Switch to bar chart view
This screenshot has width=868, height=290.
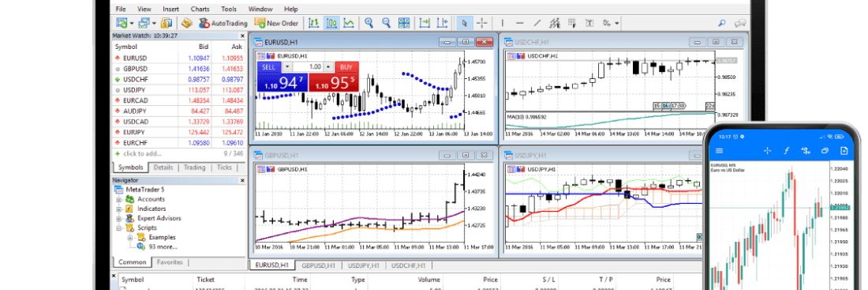(314, 23)
